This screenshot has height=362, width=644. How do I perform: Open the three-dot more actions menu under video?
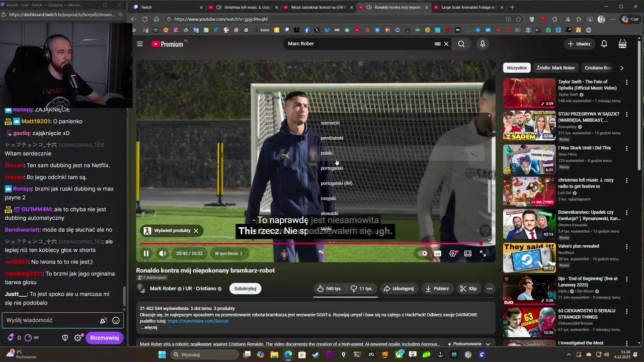click(x=490, y=289)
